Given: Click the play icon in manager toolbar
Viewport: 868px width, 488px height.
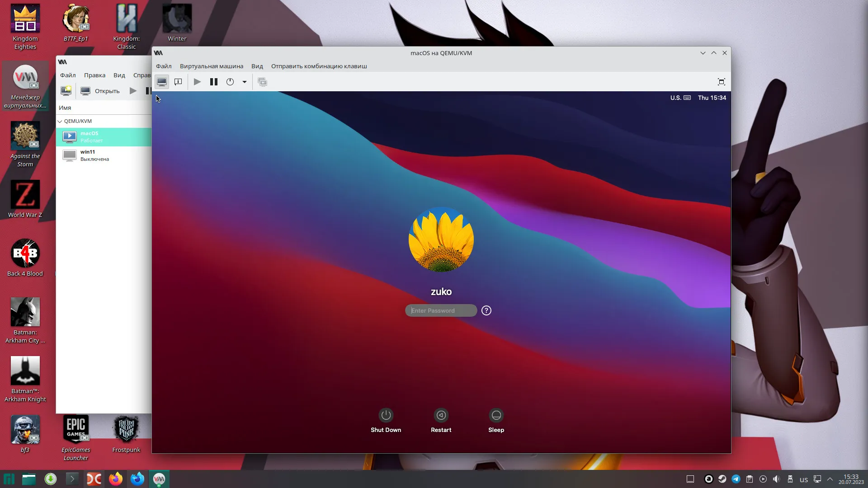Looking at the screenshot, I should [133, 91].
